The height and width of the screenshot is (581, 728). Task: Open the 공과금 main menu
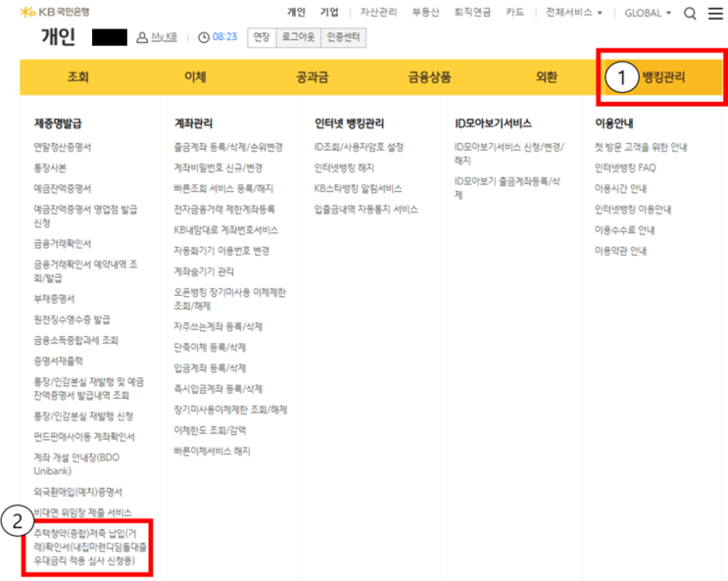point(312,76)
